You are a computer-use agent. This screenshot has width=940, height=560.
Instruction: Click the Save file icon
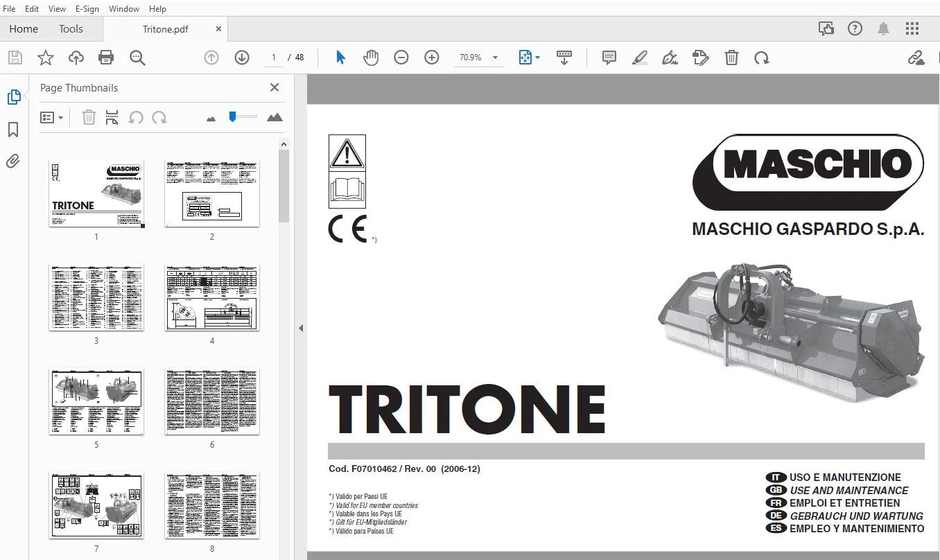click(x=15, y=58)
